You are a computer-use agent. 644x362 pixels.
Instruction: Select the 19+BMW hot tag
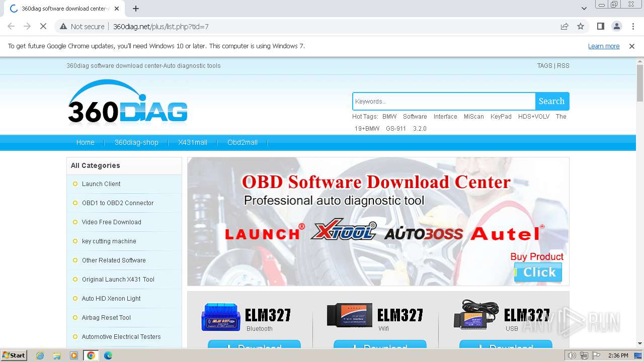(367, 129)
